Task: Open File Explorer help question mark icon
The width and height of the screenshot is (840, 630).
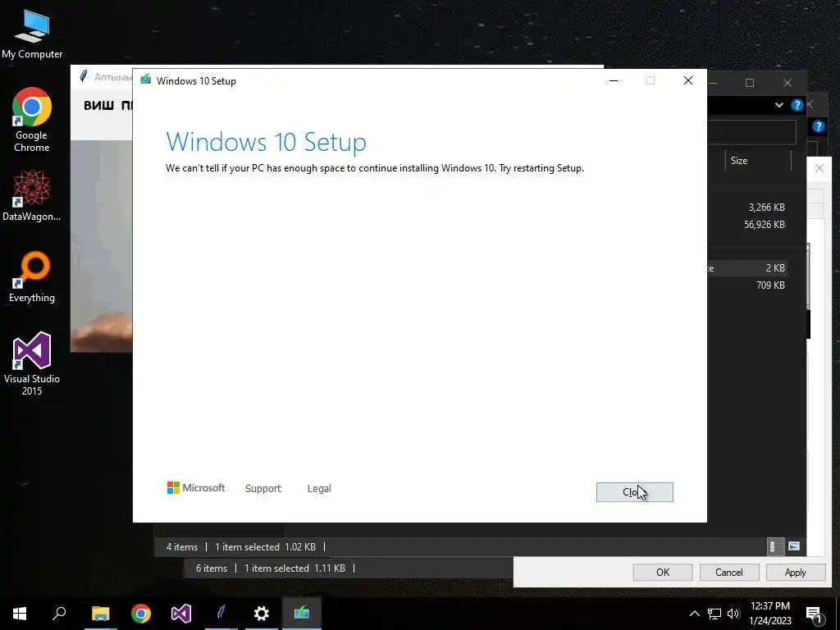Action: (797, 105)
